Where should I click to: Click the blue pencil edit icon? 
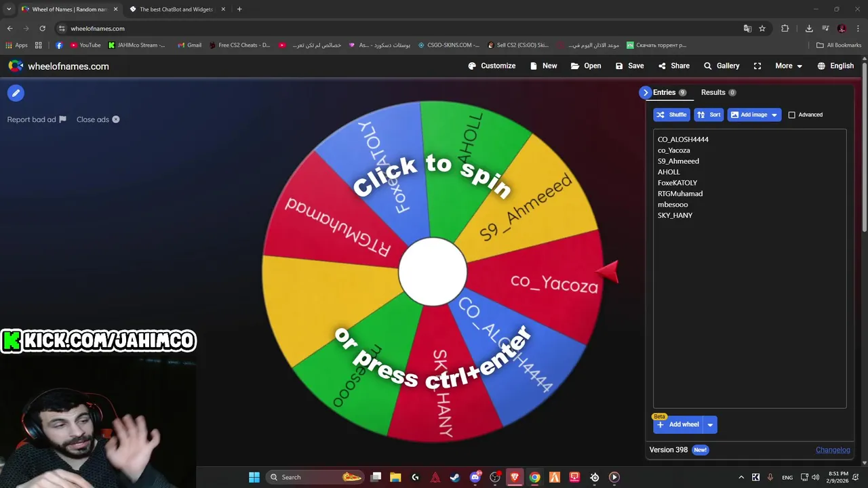16,93
